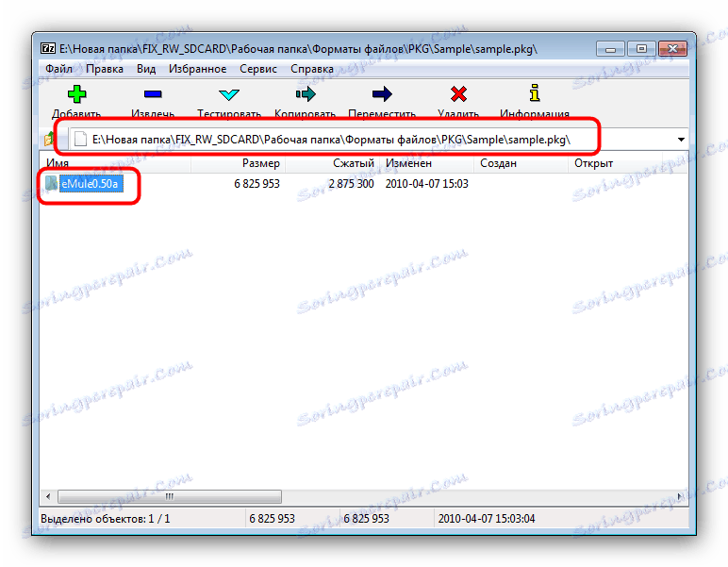Open Info (Информация) yellow i icon

pos(535,93)
